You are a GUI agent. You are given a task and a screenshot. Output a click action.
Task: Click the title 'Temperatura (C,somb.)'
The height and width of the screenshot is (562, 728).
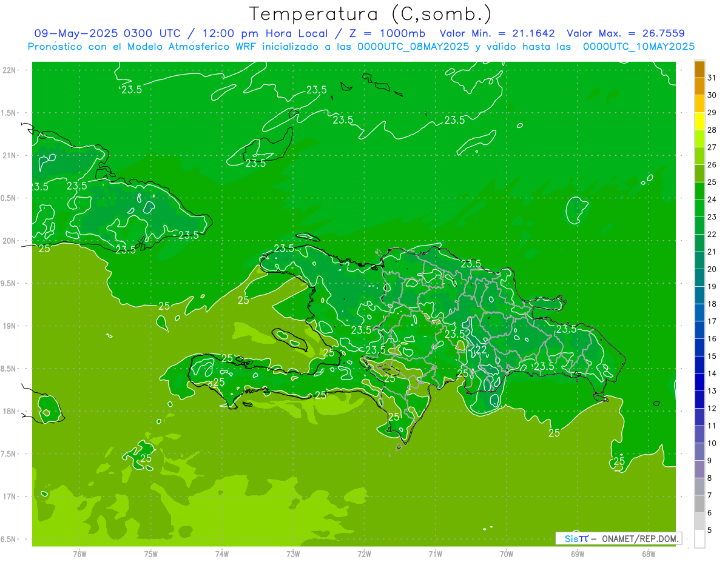(x=371, y=14)
